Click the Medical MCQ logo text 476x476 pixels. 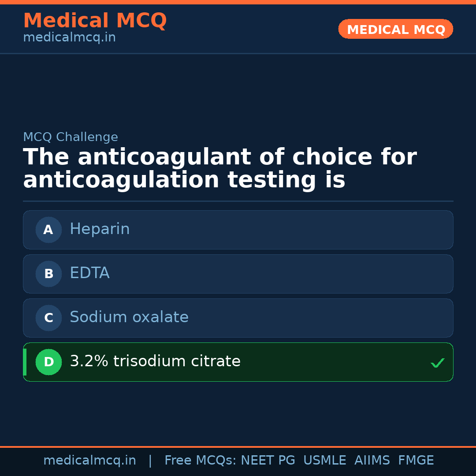[95, 21]
